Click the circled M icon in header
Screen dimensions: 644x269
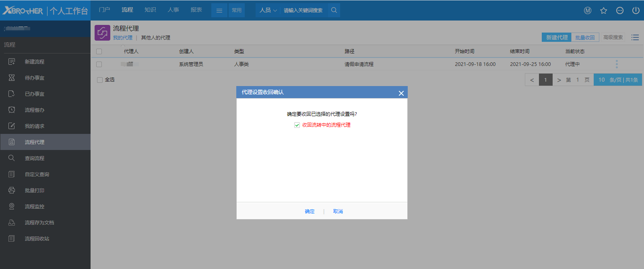pyautogui.click(x=588, y=10)
